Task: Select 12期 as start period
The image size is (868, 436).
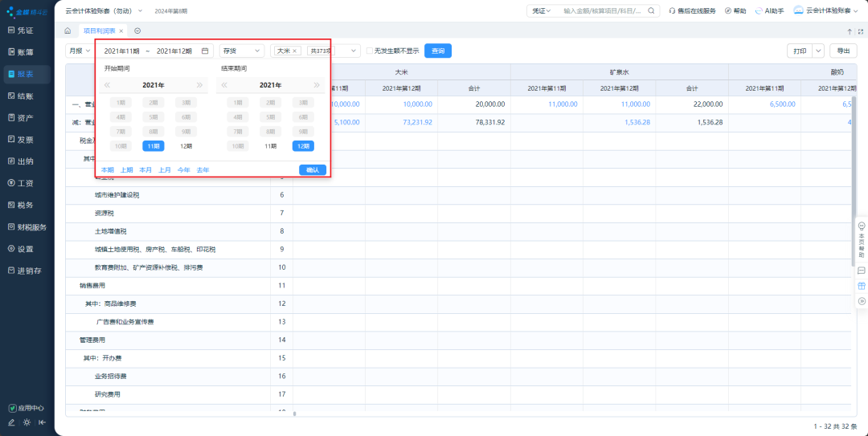Action: (186, 146)
